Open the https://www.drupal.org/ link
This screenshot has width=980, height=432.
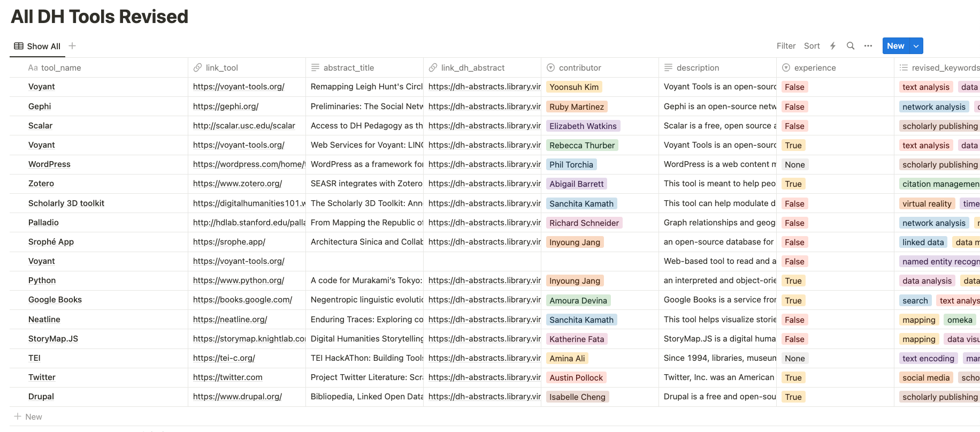238,397
